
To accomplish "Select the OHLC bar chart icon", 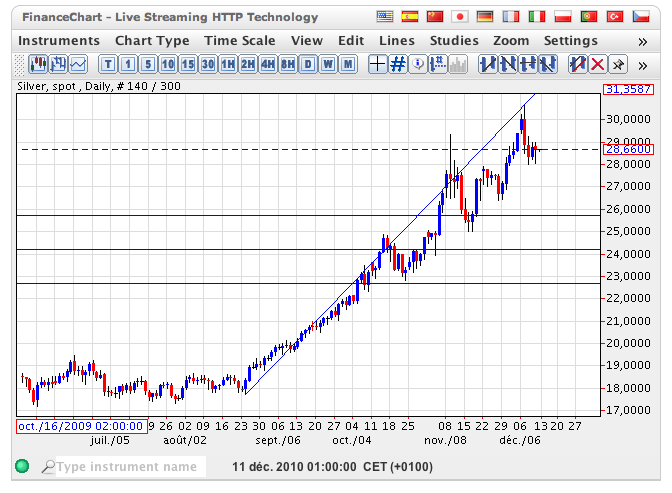I will (58, 64).
